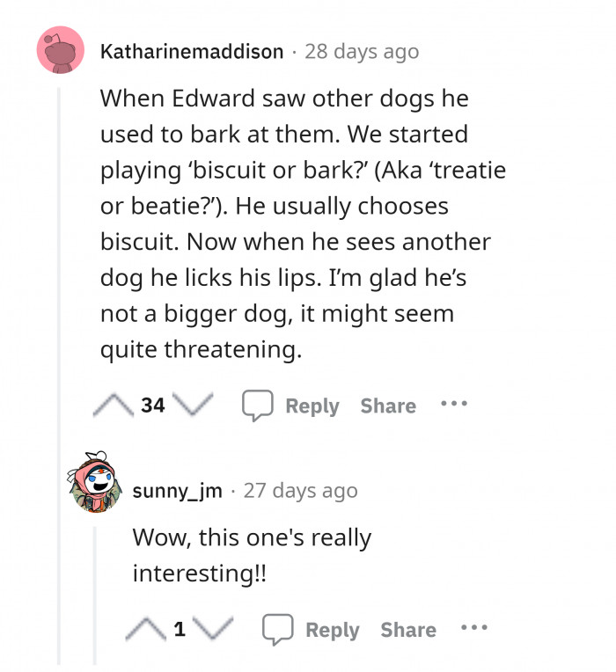
Task: Open the '28 days ago' comment permalink
Action: (x=362, y=52)
